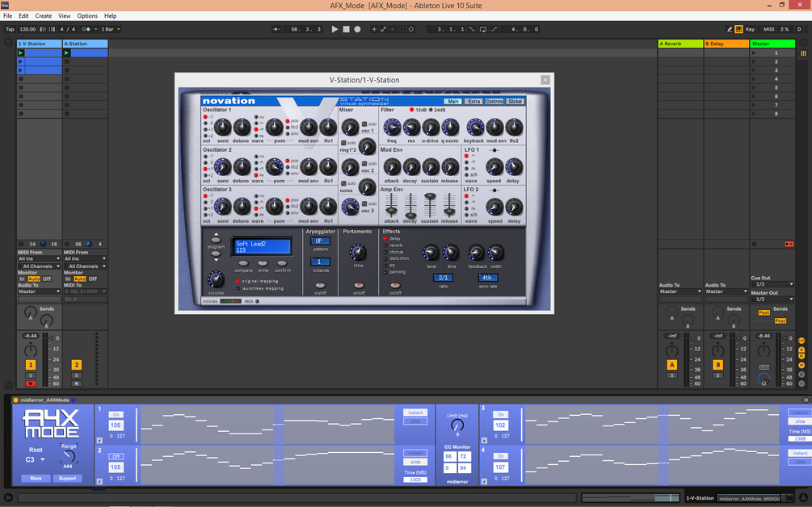Click the arpeggiator UP pattern display
This screenshot has height=507, width=812.
(x=319, y=241)
